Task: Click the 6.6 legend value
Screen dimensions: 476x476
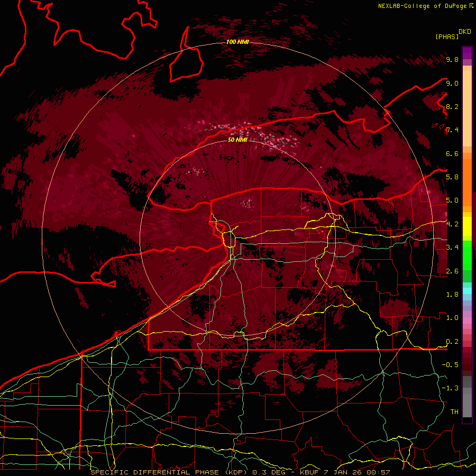Action: (x=452, y=153)
